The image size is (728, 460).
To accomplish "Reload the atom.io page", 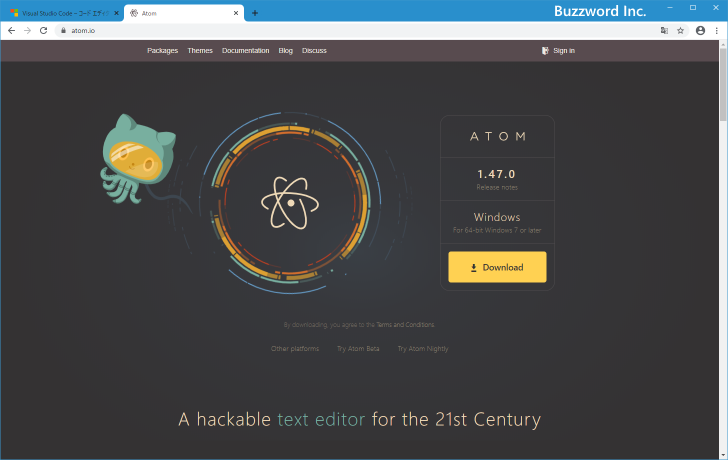I will tap(44, 31).
